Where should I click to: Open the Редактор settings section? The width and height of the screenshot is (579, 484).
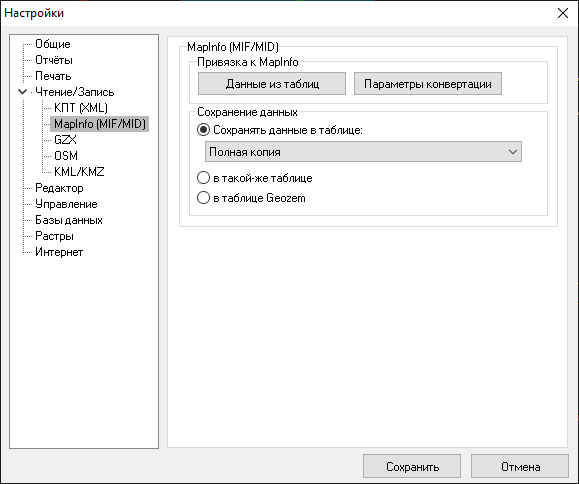pyautogui.click(x=59, y=188)
